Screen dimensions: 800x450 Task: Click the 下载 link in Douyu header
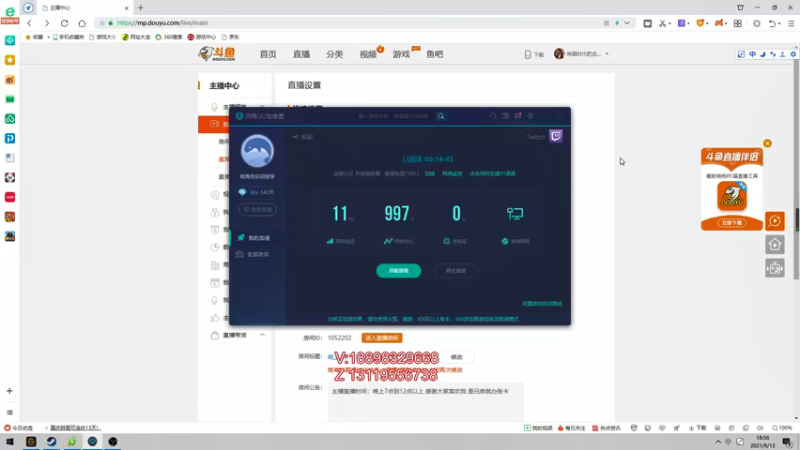[x=534, y=54]
